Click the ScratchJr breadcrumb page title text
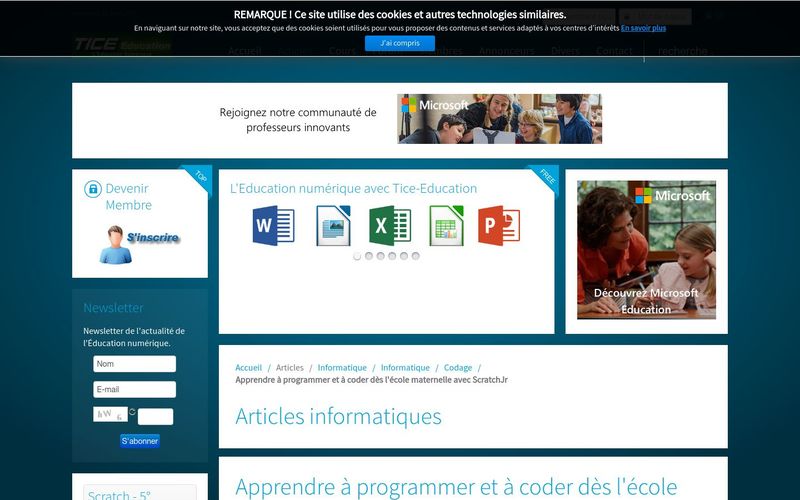Image resolution: width=800 pixels, height=500 pixels. [x=371, y=380]
